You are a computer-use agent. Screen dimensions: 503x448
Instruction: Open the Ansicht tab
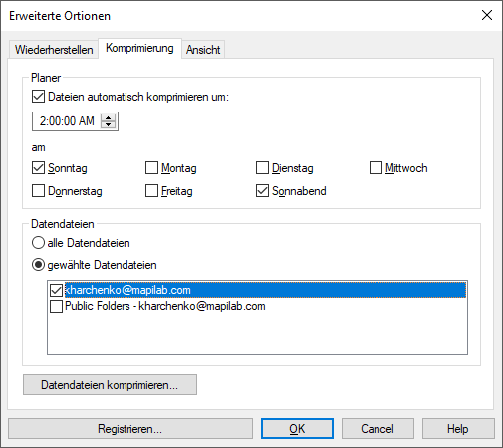click(x=203, y=50)
